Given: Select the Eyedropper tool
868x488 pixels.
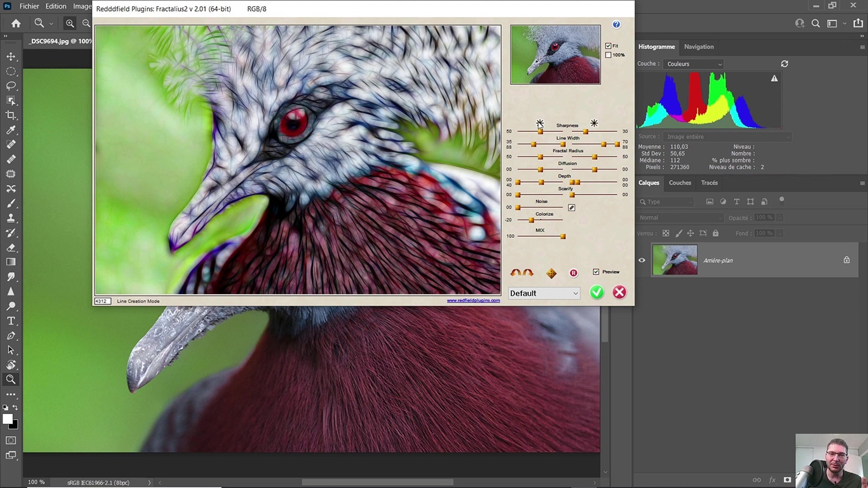Looking at the screenshot, I should tap(11, 130).
